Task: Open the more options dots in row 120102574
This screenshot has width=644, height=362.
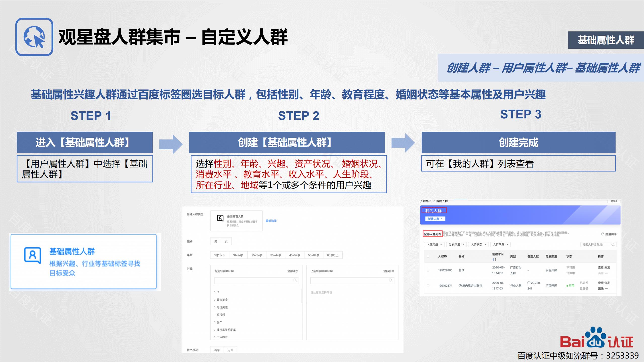Action: point(607,288)
